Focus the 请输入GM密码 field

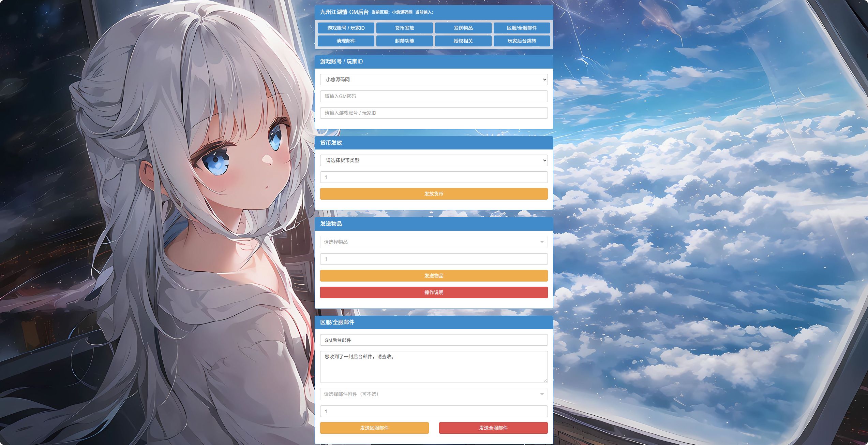tap(434, 96)
